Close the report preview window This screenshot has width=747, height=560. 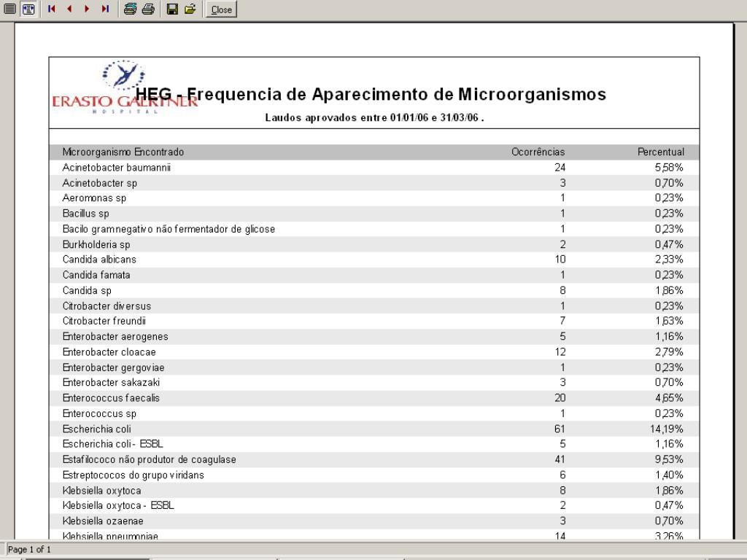point(221,9)
